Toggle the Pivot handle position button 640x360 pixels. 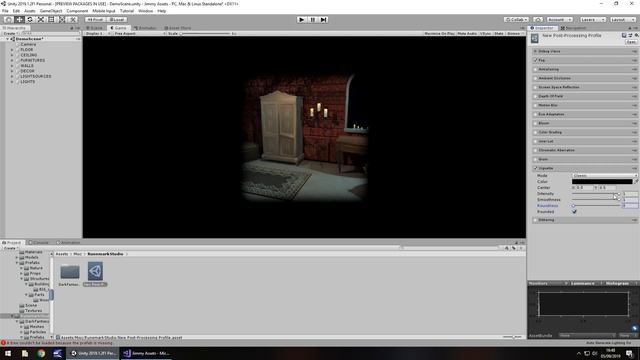(96, 19)
